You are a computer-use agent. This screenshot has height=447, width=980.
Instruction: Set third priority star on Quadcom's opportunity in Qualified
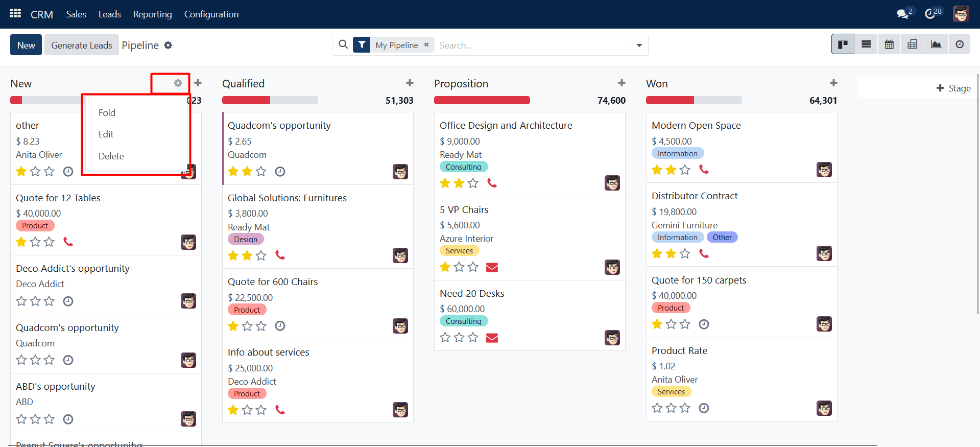point(261,172)
